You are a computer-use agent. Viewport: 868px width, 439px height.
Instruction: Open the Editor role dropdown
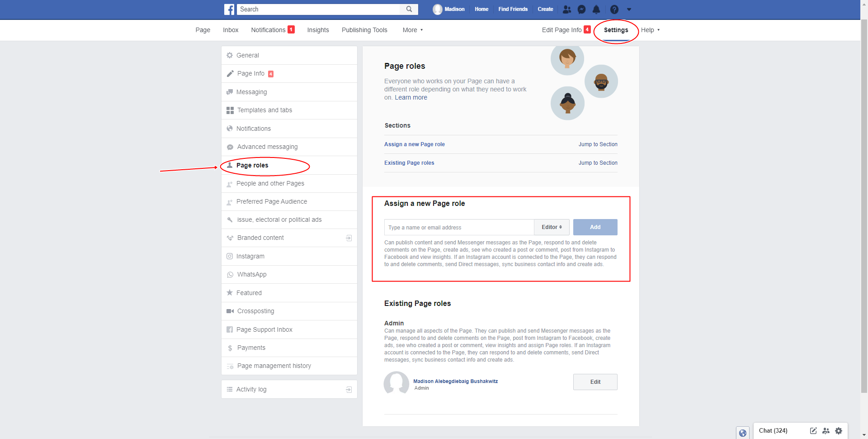[x=552, y=227]
